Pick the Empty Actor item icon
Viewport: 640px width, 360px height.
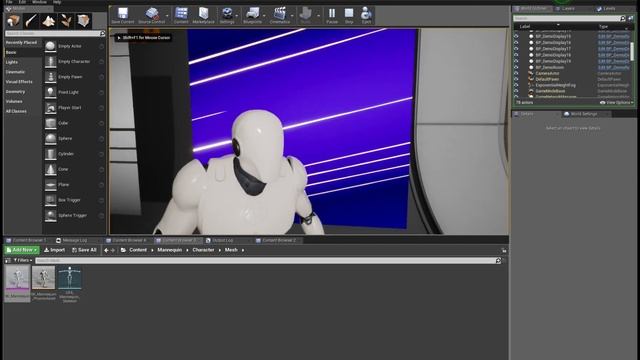51,46
